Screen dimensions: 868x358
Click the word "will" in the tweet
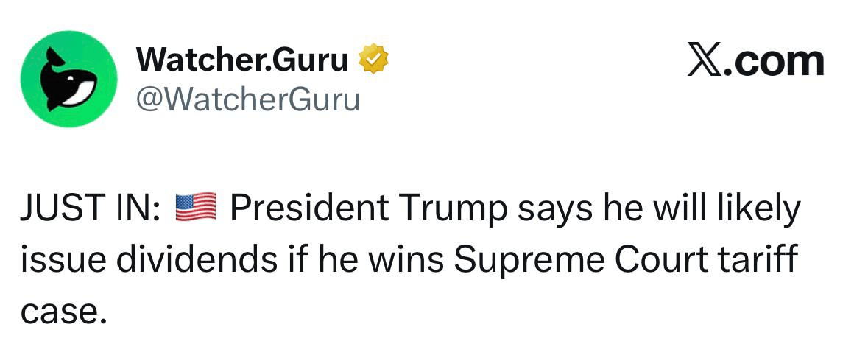pos(672,209)
